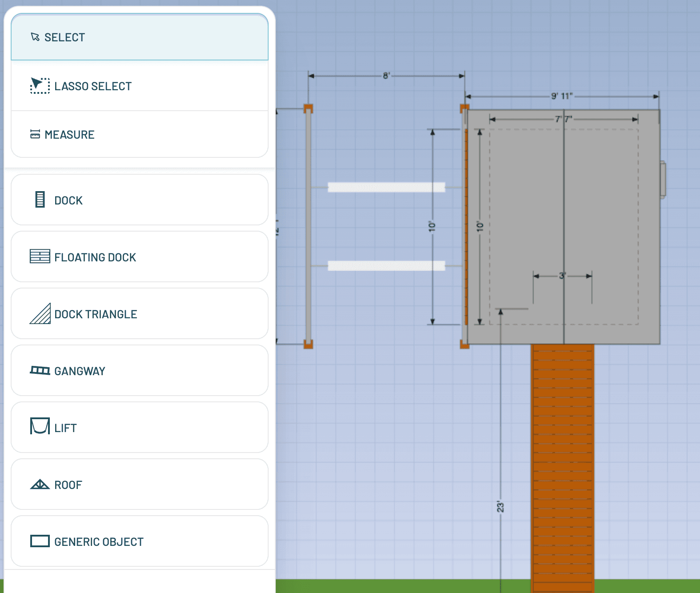Pick the MEASURE tool label

(69, 135)
